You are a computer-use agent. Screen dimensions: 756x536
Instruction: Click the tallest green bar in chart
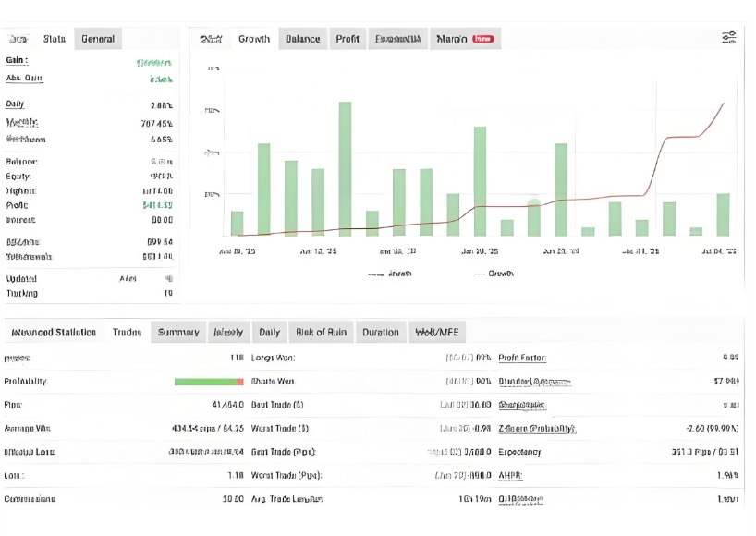pos(345,168)
